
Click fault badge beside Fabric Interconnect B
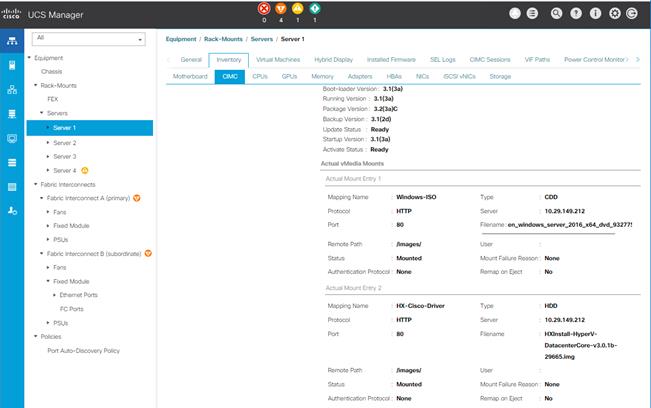[x=148, y=253]
